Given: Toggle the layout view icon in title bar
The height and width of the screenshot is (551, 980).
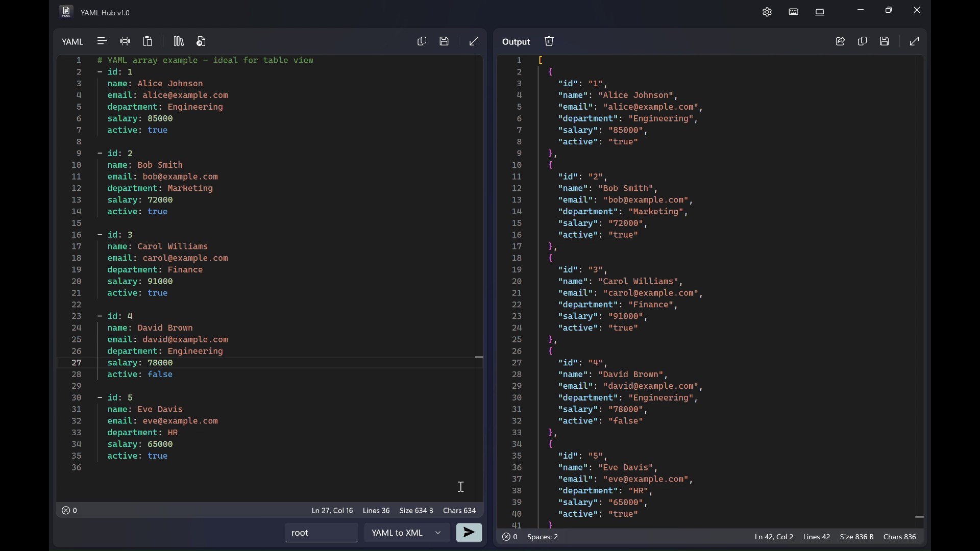Looking at the screenshot, I should point(821,12).
